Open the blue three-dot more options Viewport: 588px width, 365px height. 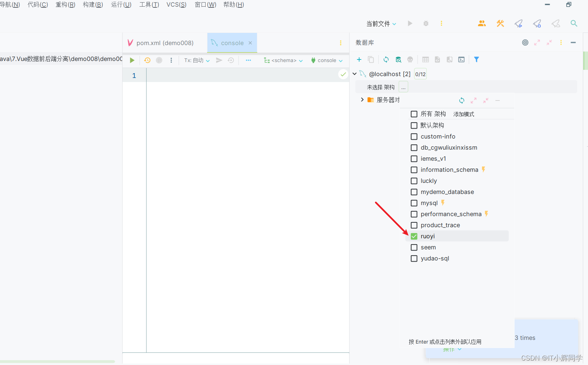(248, 60)
